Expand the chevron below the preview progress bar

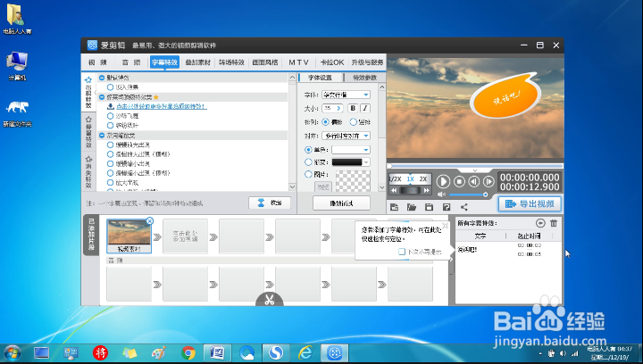tap(475, 170)
